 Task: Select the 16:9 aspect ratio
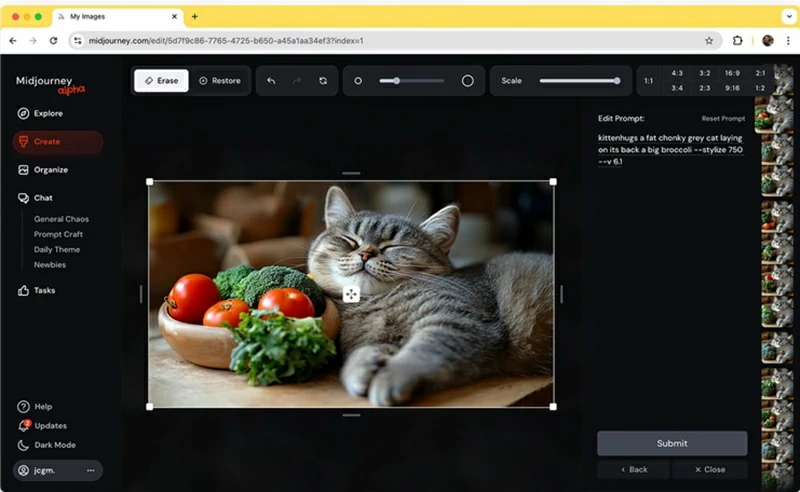[x=732, y=73]
